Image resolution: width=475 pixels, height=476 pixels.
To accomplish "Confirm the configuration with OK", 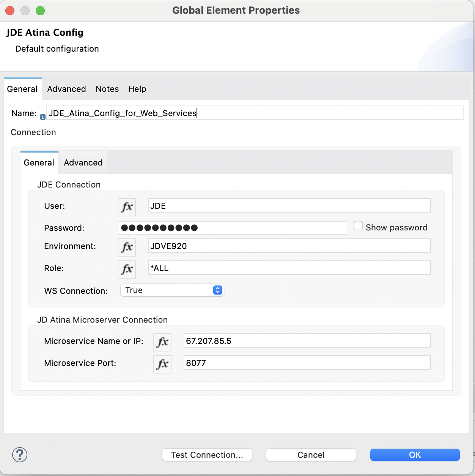I will pyautogui.click(x=415, y=455).
